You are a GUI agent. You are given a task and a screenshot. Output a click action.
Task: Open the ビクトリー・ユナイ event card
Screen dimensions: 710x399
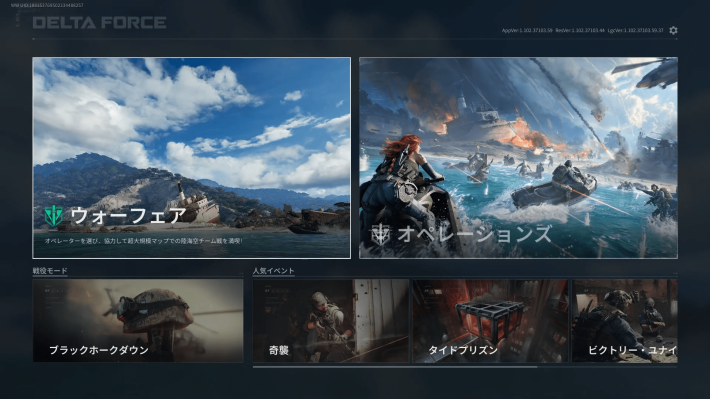625,321
